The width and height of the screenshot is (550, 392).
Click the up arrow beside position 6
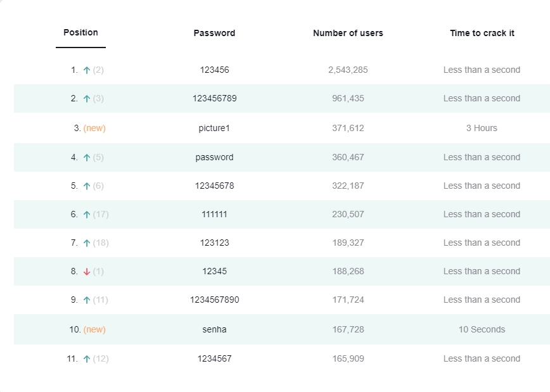click(86, 215)
